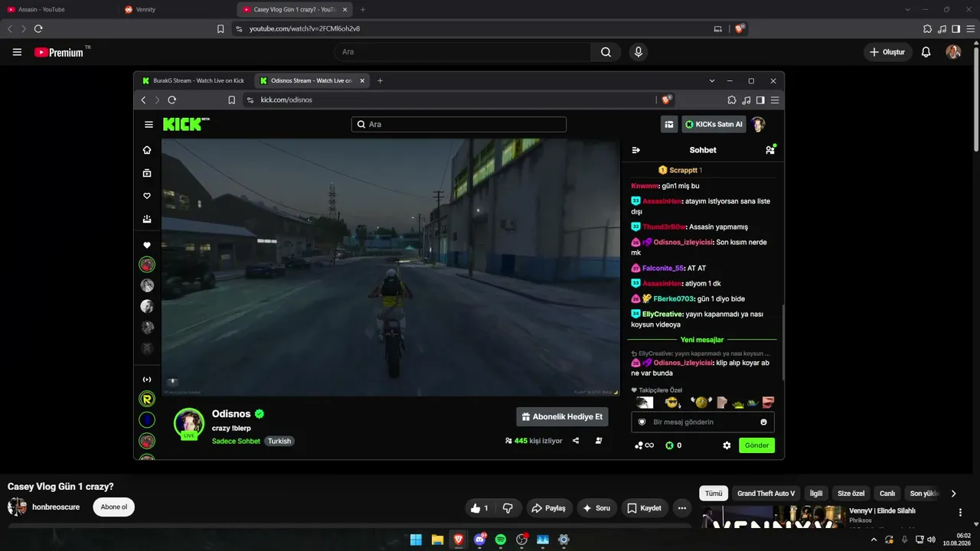The width and height of the screenshot is (980, 551).
Task: Click Oluştur create button on YouTube
Action: [887, 52]
